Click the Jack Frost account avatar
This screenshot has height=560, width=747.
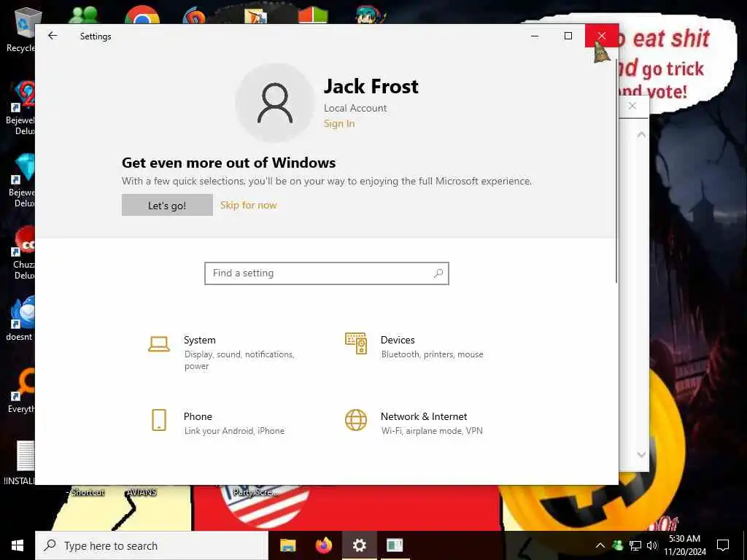(x=275, y=103)
